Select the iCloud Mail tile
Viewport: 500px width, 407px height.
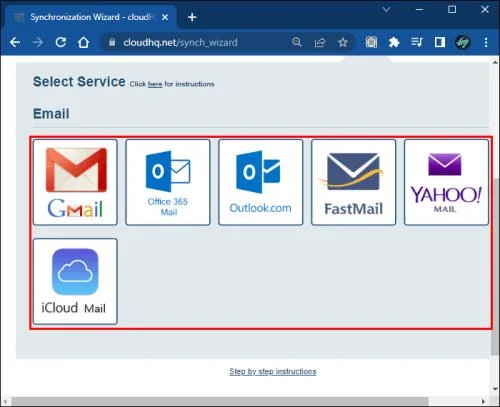75,281
